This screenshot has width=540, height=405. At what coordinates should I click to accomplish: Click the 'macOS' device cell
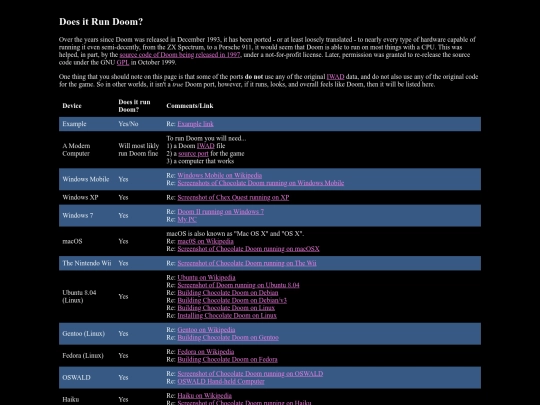[x=72, y=241]
